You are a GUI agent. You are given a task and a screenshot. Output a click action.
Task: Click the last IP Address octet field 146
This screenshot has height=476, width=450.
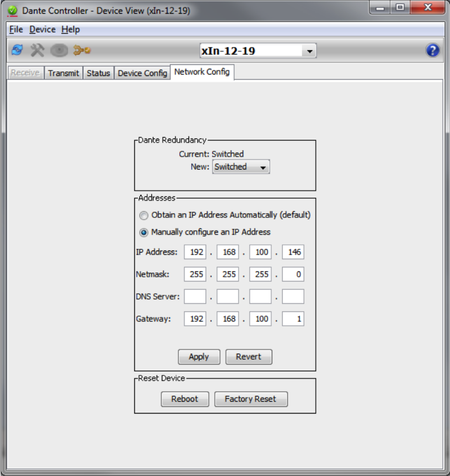(x=293, y=252)
